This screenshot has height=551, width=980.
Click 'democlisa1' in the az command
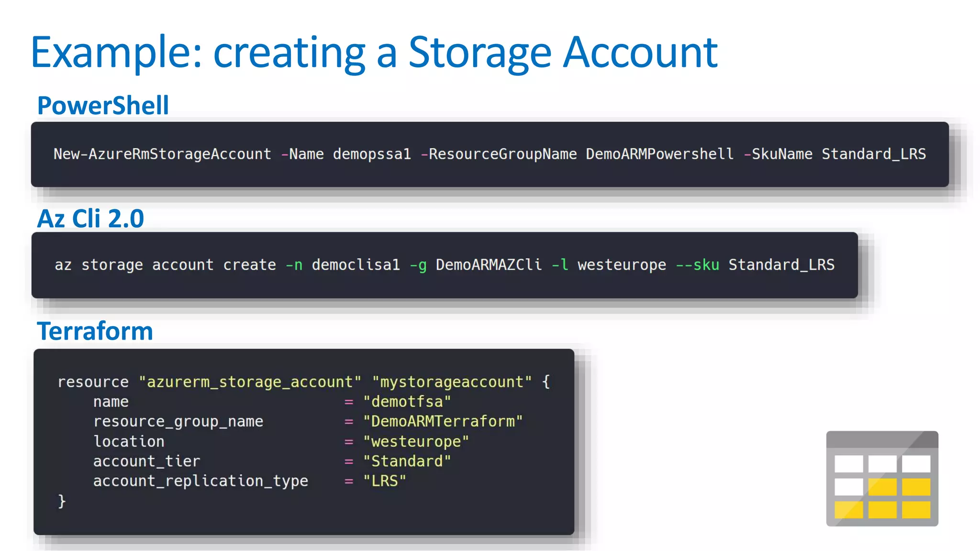[x=356, y=264]
